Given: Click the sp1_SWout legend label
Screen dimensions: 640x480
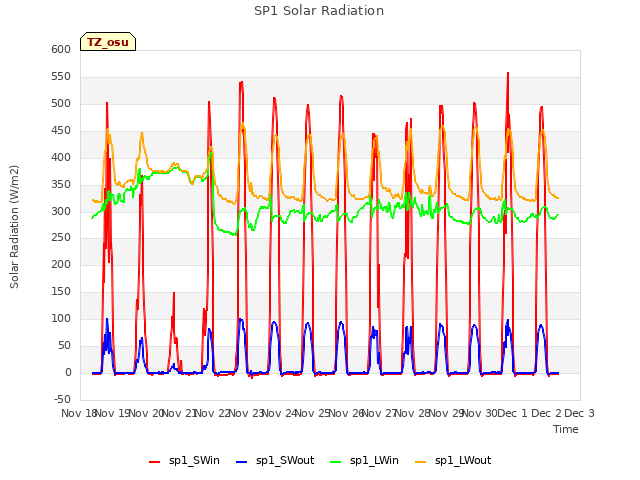Looking at the screenshot, I should click(x=285, y=461).
